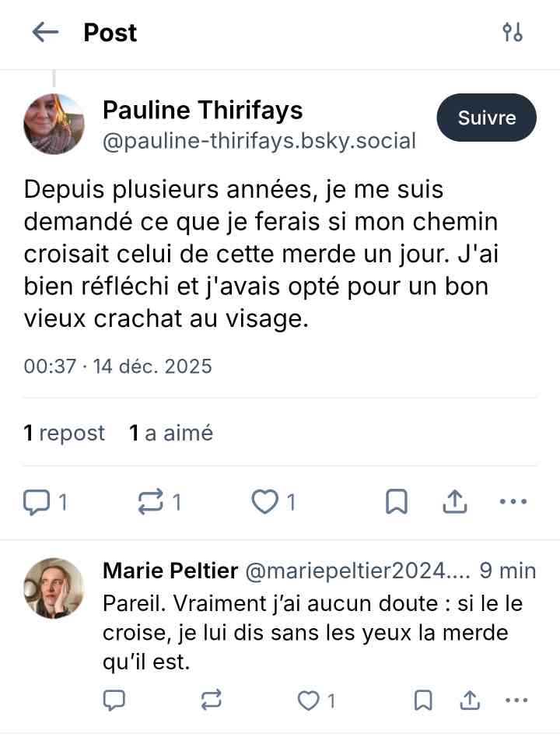Repost Marie Peltier's reply
The image size is (560, 741).
(x=211, y=701)
